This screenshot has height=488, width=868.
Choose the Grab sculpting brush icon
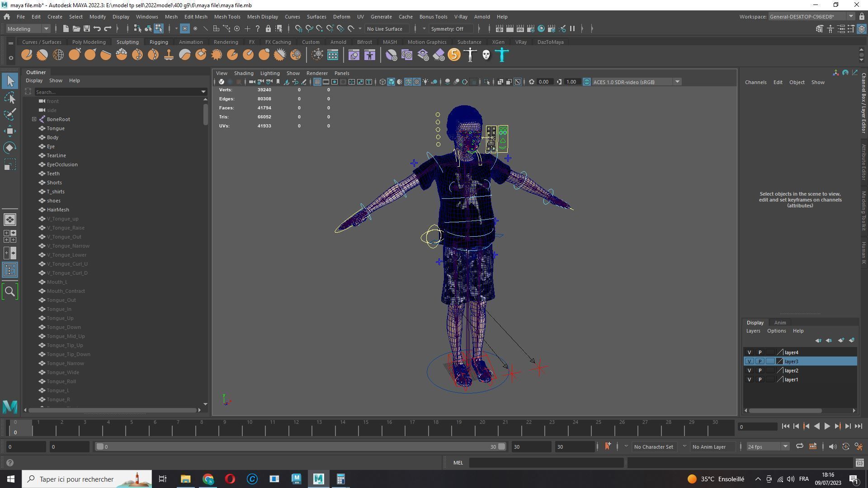point(74,55)
